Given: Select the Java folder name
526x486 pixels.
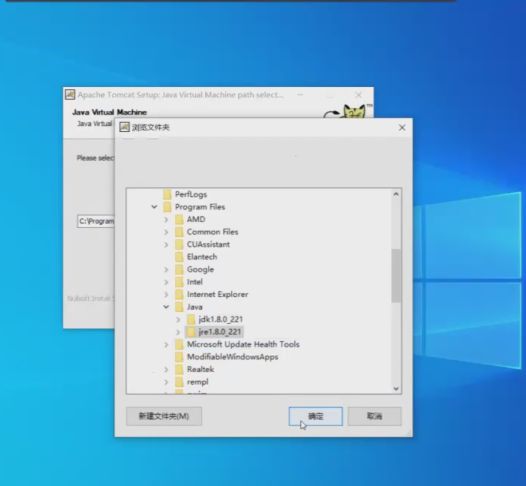Looking at the screenshot, I should 195,307.
